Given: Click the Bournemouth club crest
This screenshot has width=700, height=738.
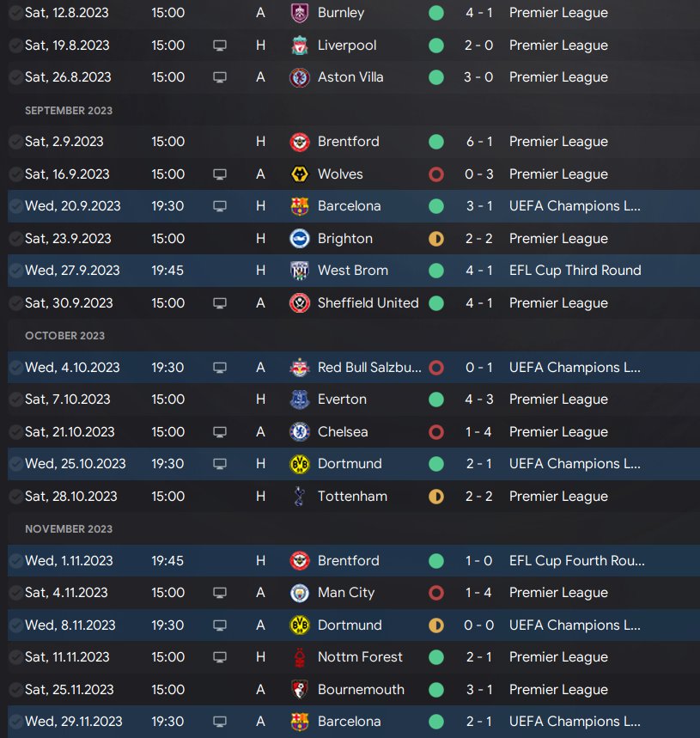Looking at the screenshot, I should tap(300, 689).
